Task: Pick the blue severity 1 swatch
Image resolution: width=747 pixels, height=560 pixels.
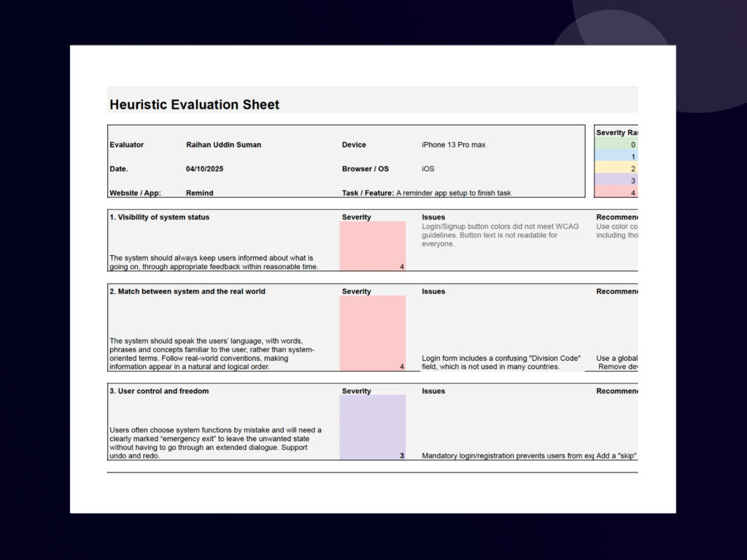Action: click(x=616, y=156)
